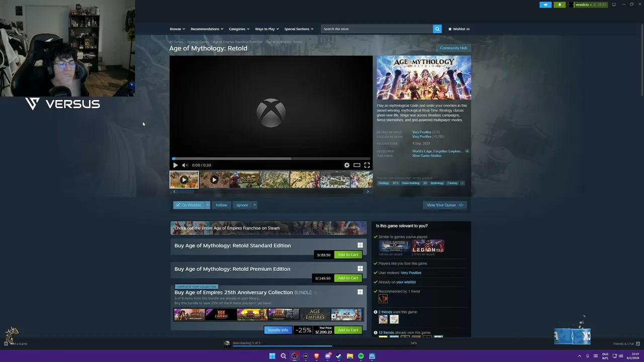Viewport: 644px width, 362px height.
Task: Click the Windows icon on Premium Edition
Action: click(360, 268)
